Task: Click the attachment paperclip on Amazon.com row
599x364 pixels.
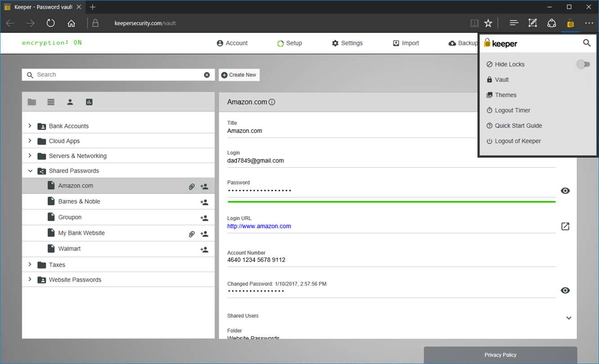Action: 192,186
